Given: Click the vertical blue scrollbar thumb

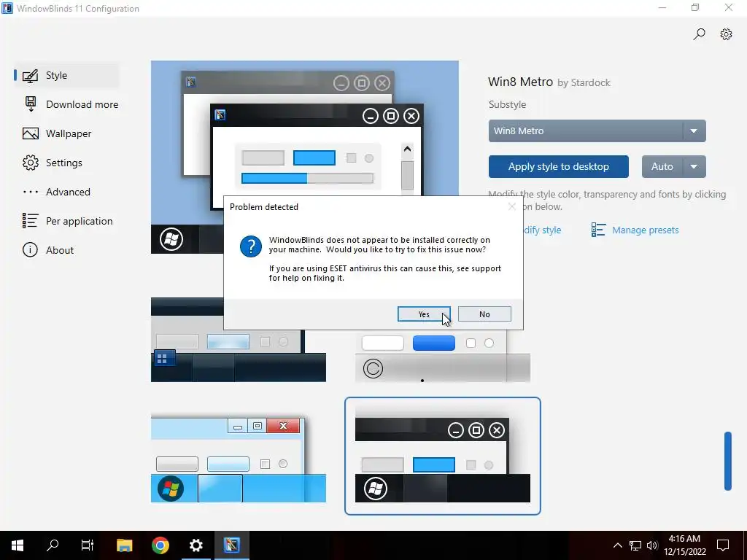Looking at the screenshot, I should 727,461.
